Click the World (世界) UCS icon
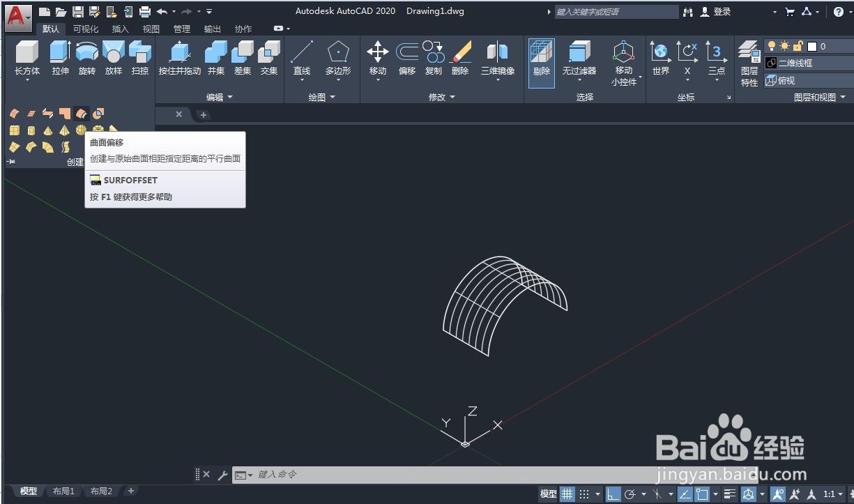Screen dimensions: 854x504 click(x=660, y=57)
